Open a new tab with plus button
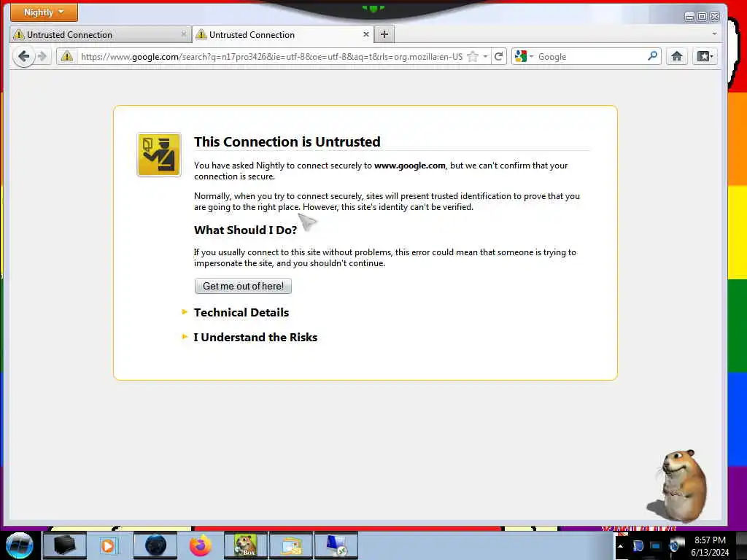 coord(384,34)
